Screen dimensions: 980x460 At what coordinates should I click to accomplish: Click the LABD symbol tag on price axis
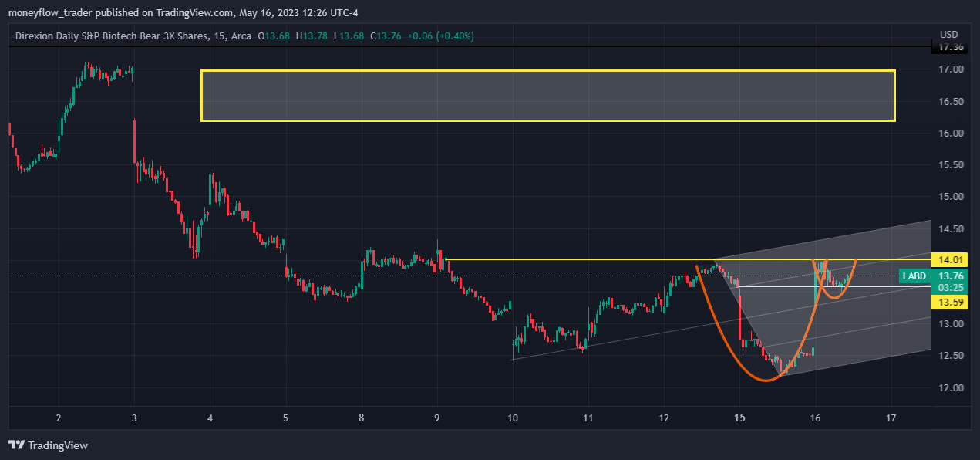[x=914, y=276]
